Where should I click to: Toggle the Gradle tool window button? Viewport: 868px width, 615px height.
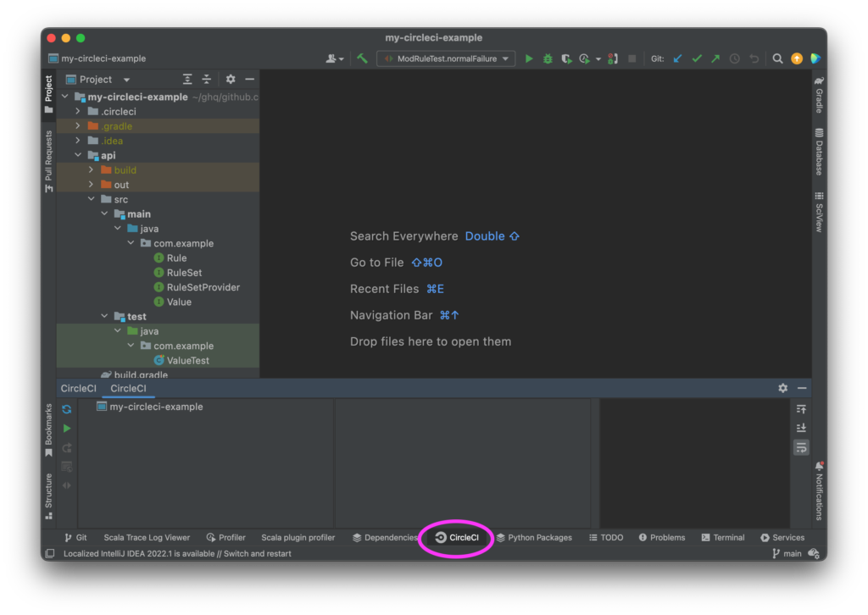820,95
